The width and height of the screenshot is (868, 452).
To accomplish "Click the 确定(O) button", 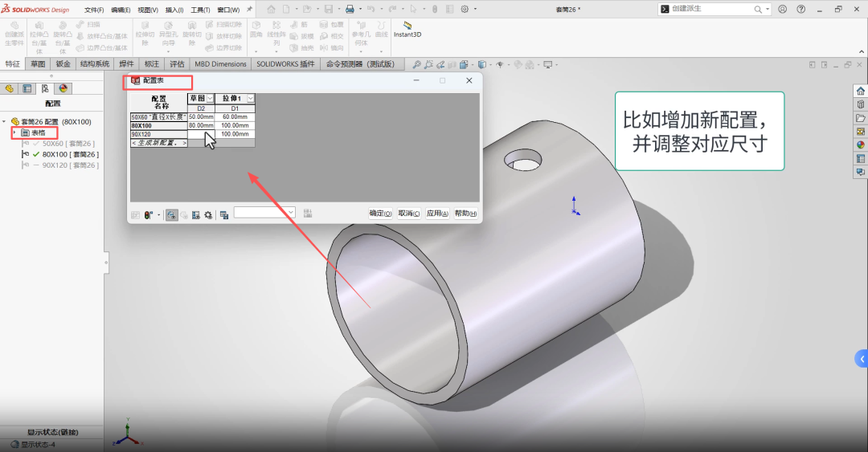I will [380, 214].
